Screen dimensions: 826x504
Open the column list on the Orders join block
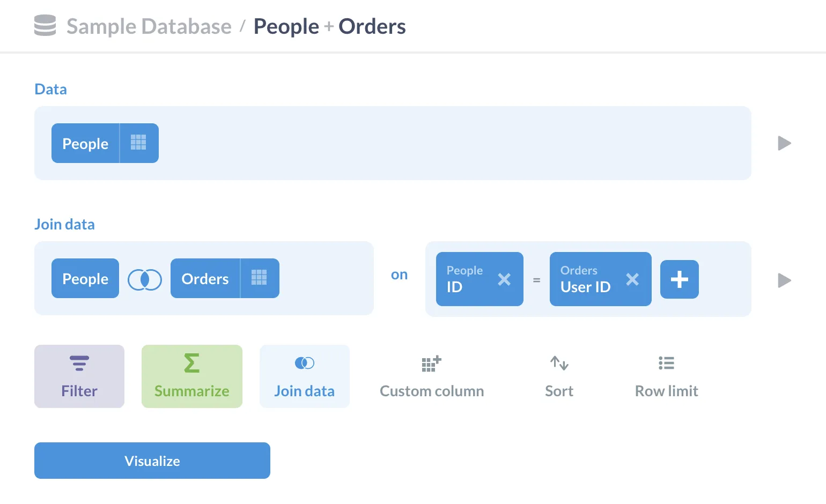pyautogui.click(x=259, y=278)
